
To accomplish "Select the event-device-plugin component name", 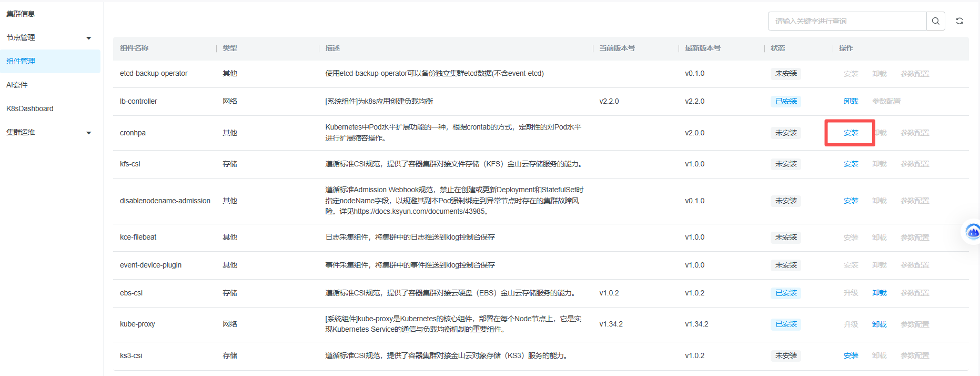I will pos(150,265).
